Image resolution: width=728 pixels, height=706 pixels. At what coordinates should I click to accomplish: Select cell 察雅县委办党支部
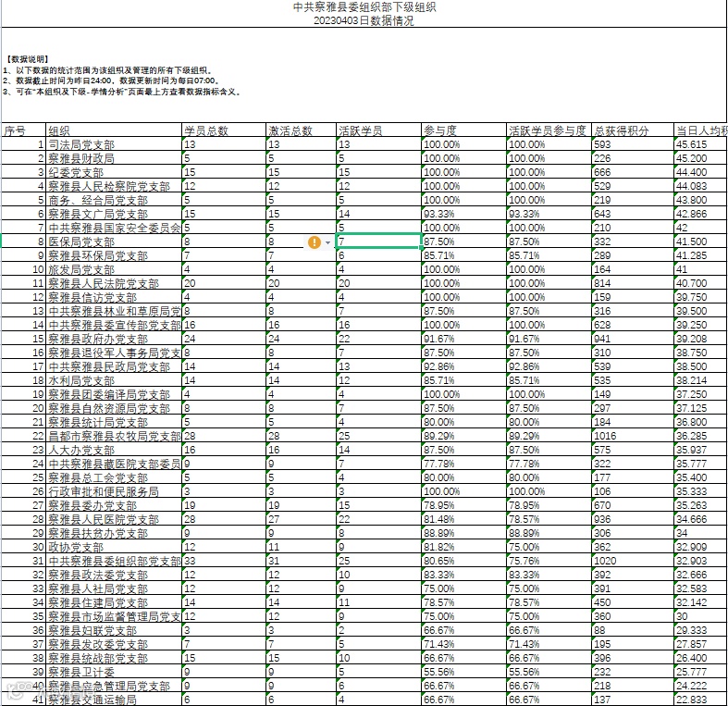[x=114, y=505]
